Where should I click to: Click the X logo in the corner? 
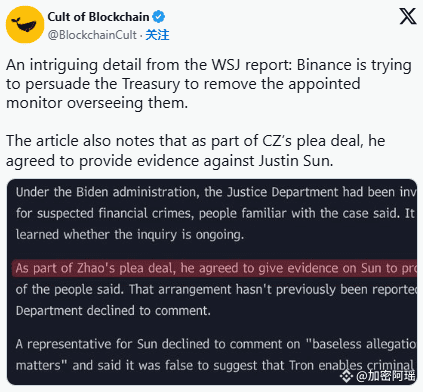pos(408,16)
